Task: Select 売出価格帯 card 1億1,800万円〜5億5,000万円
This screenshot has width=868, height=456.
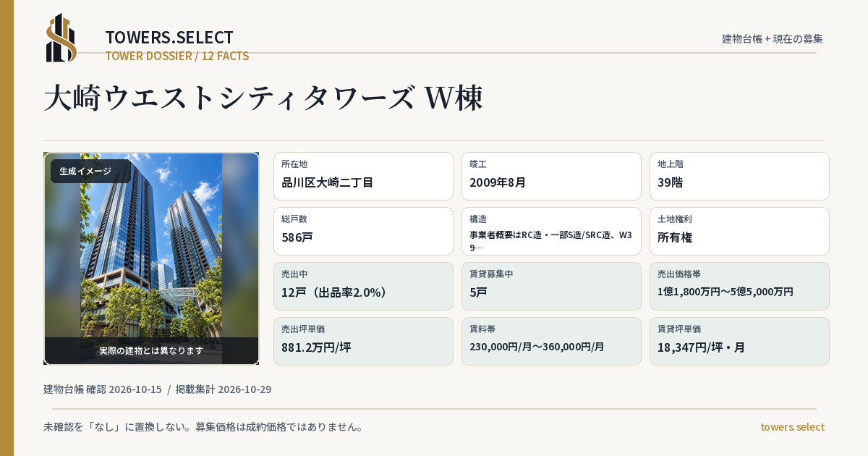Action: point(739,286)
